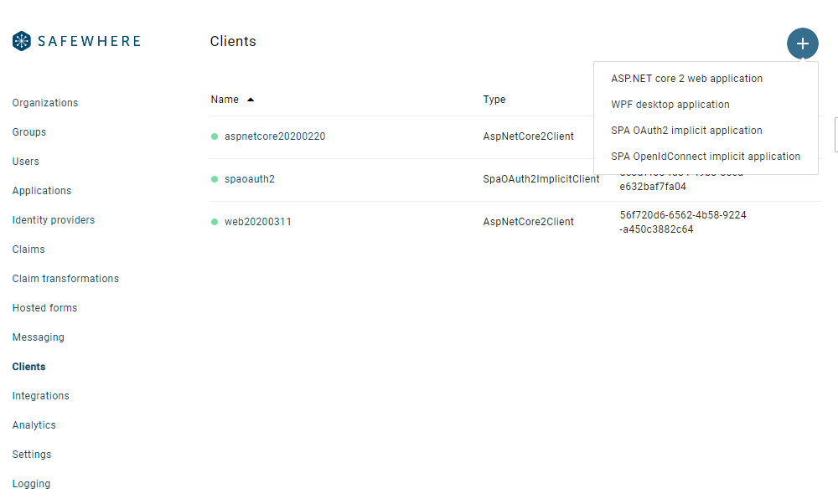Click AspNetCore2Client type in web20200311 row
Image resolution: width=838 pixels, height=504 pixels.
tap(528, 222)
